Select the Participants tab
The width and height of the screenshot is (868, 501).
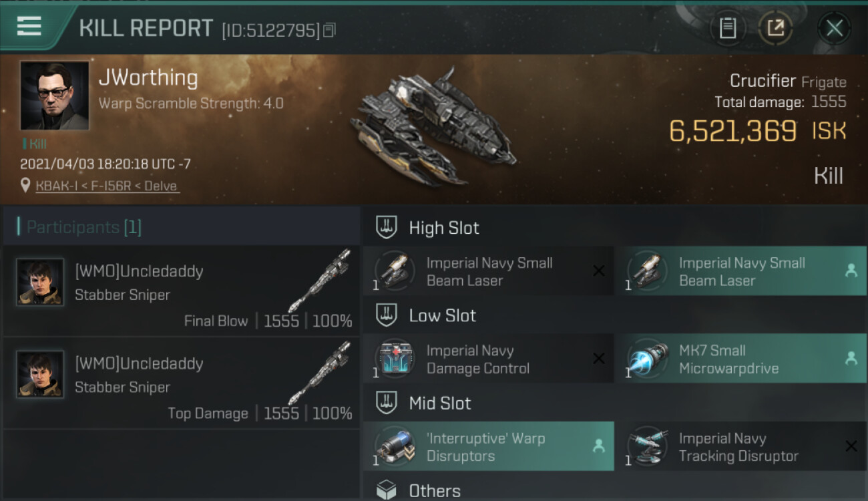(x=83, y=227)
